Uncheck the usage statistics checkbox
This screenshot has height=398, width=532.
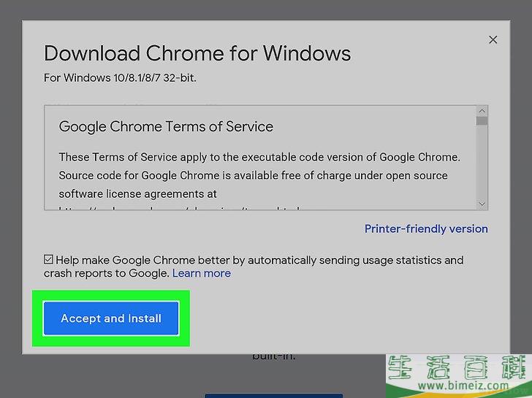[48, 259]
